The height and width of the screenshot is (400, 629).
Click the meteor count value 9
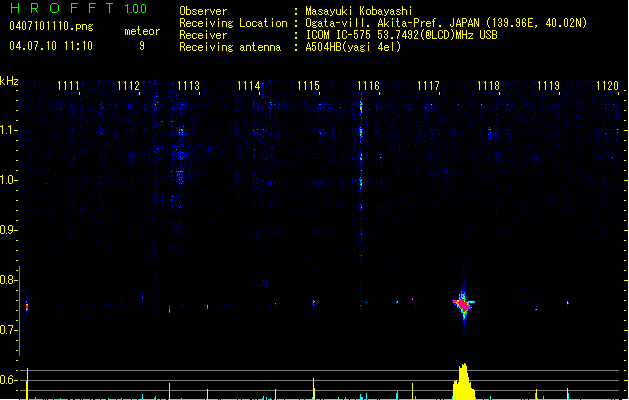tap(142, 46)
